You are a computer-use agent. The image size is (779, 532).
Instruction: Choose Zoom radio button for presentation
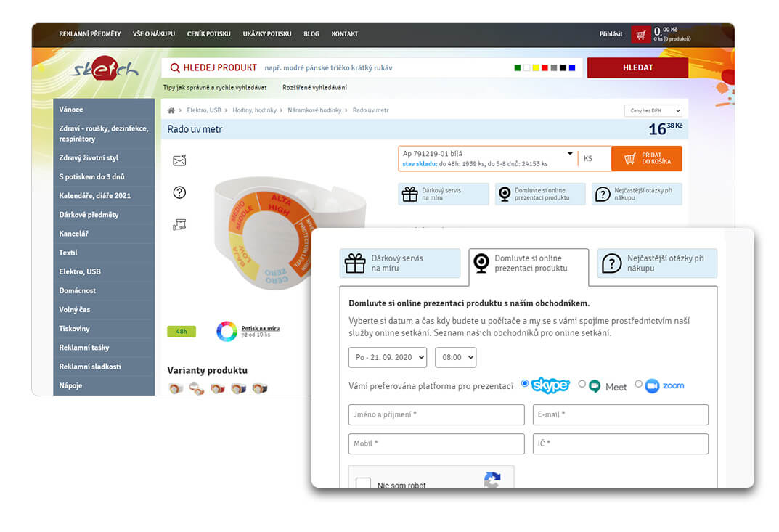(x=639, y=385)
